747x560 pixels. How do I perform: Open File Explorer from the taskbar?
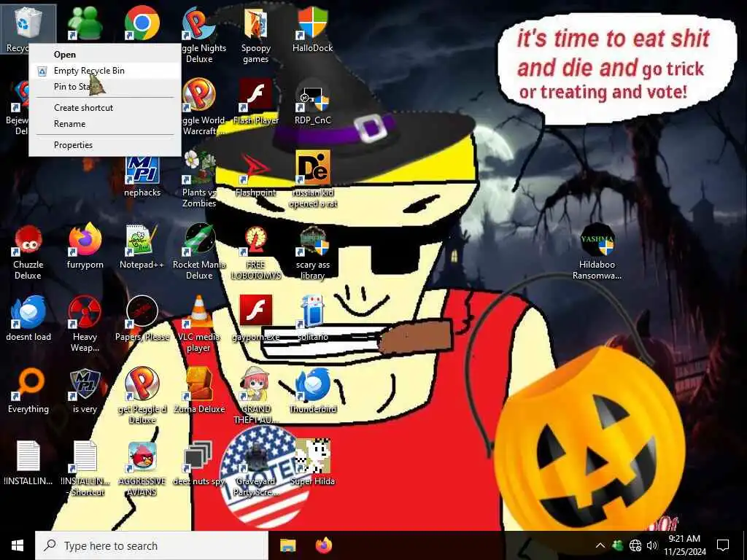287,545
